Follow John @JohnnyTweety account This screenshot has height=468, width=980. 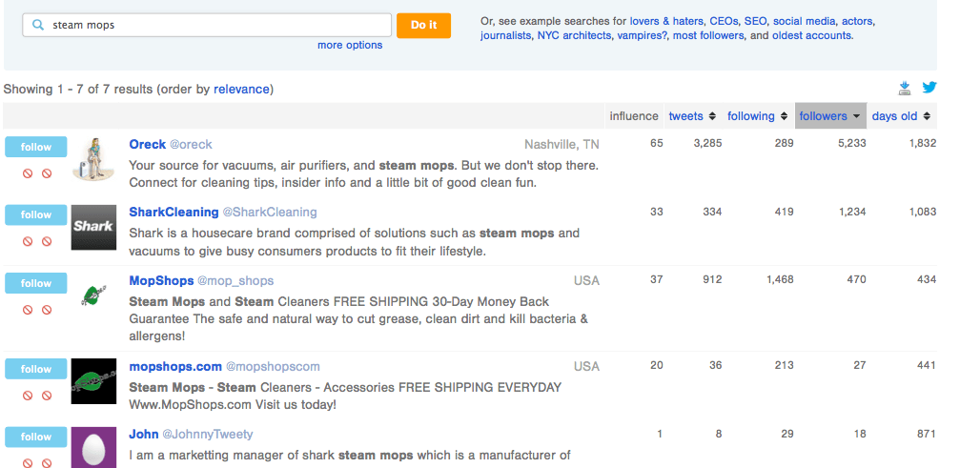(x=35, y=437)
